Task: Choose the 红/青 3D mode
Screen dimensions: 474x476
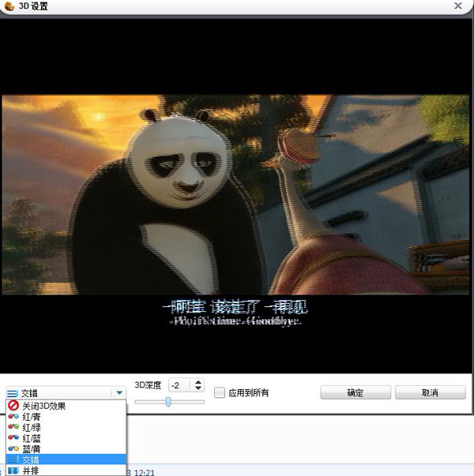Action: [x=66, y=417]
